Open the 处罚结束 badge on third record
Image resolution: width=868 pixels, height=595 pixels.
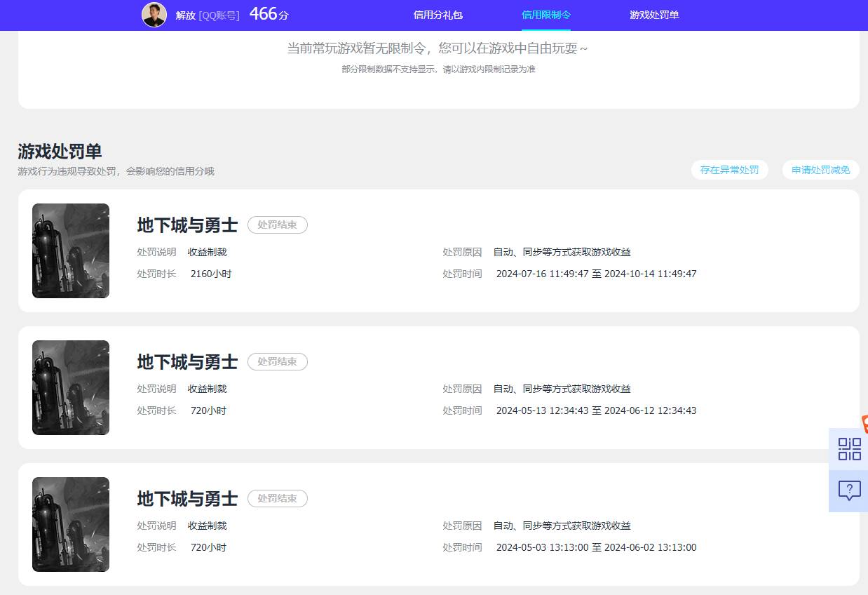pyautogui.click(x=278, y=499)
